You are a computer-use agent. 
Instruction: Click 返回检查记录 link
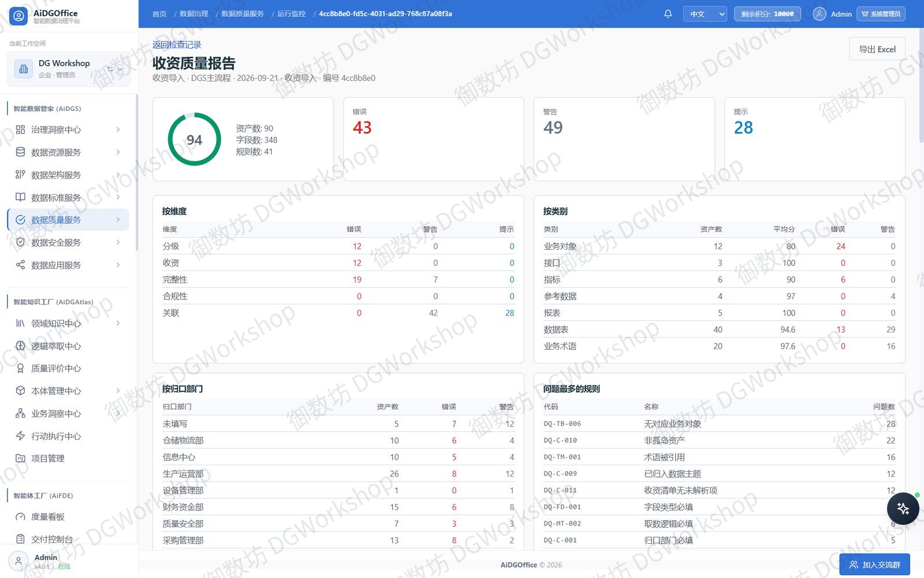(x=177, y=45)
